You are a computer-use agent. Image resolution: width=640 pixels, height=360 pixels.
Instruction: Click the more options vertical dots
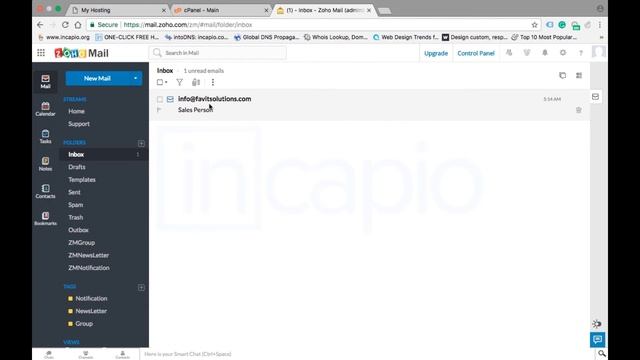click(213, 82)
